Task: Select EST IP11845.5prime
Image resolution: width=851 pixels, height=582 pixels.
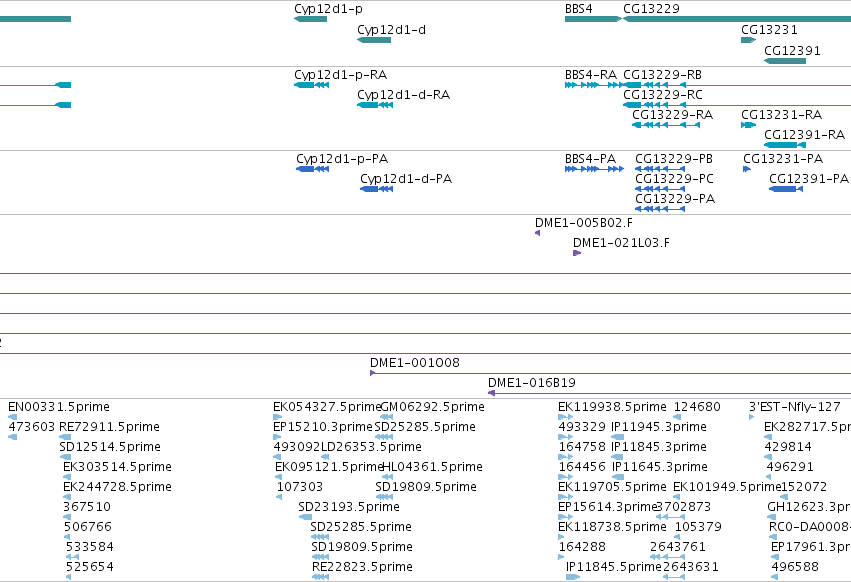Action: (573, 577)
